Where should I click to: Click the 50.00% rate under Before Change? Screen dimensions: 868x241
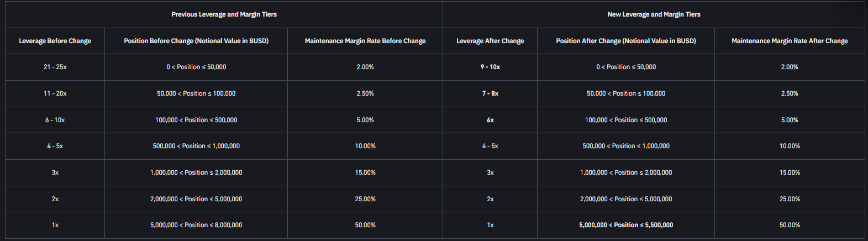click(x=365, y=225)
